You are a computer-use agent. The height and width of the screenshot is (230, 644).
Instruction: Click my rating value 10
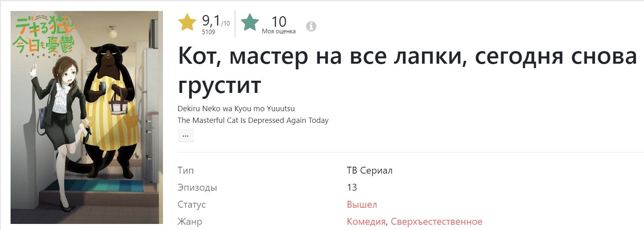click(279, 21)
